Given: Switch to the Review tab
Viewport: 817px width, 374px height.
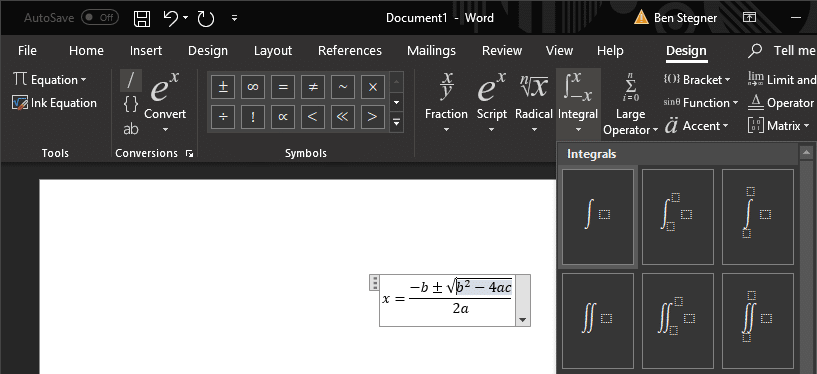Looking at the screenshot, I should 502,51.
